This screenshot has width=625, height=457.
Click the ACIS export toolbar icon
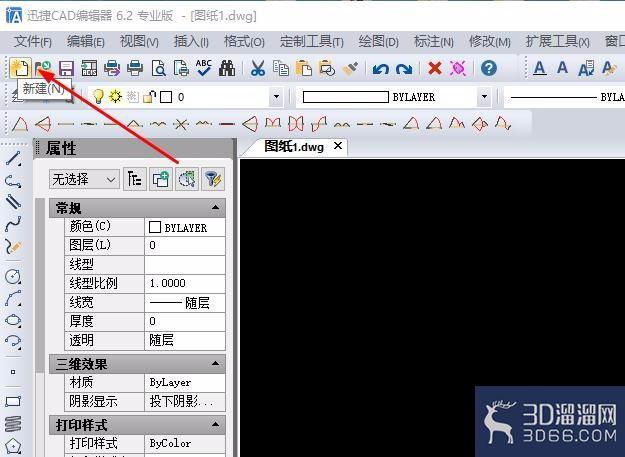89,68
